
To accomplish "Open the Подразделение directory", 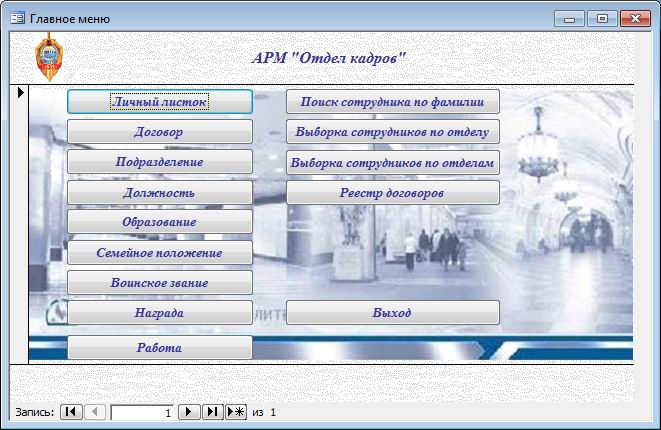I will (x=160, y=162).
